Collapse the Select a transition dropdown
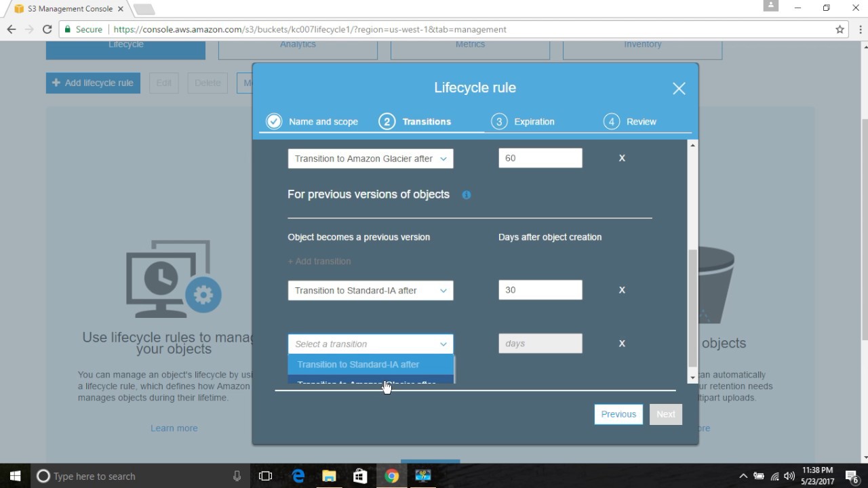This screenshot has height=488, width=868. 370,344
